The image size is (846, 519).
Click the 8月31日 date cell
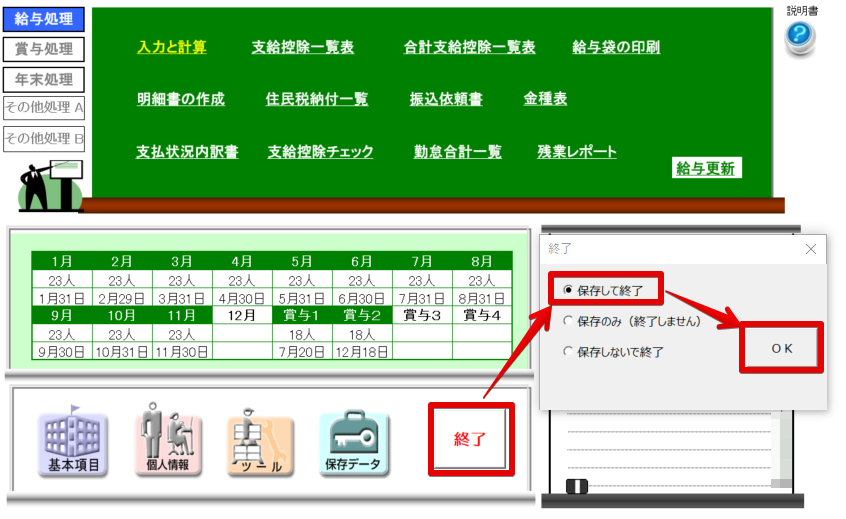481,298
